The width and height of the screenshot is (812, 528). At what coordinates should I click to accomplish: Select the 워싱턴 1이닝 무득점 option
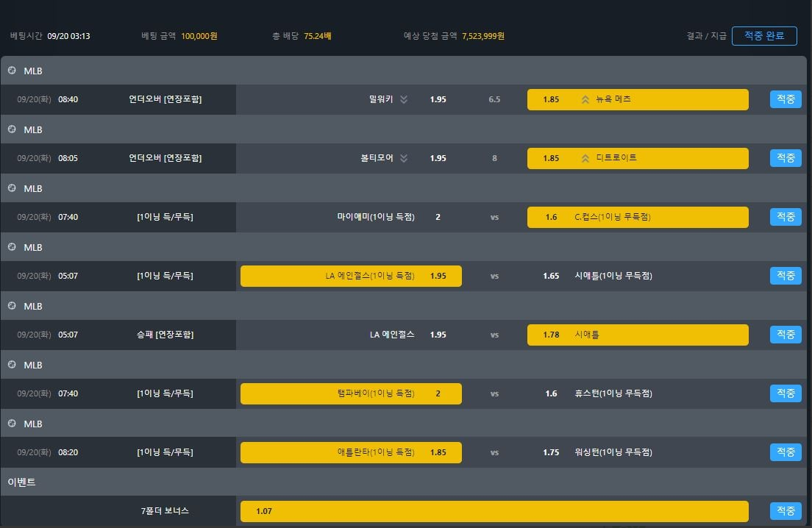pos(613,452)
